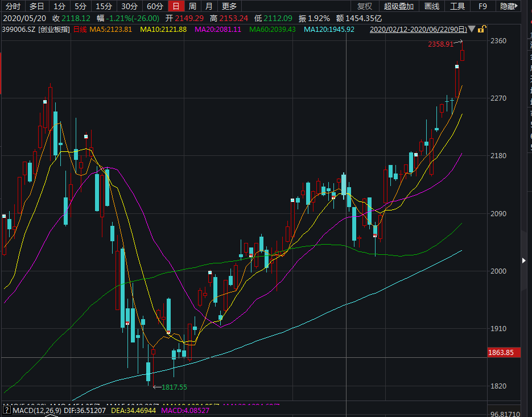
Task: Click the MACD indicator help question icon
Action: point(6,410)
